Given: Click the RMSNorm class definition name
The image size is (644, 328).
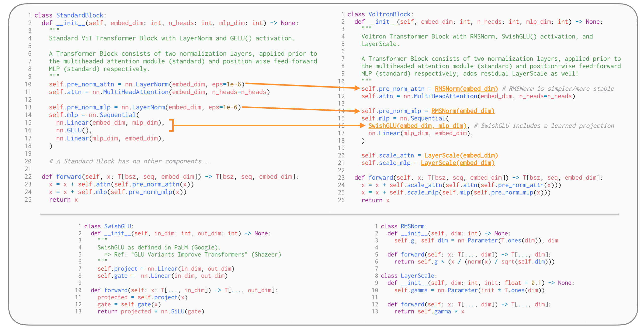Looking at the screenshot, I should [412, 226].
